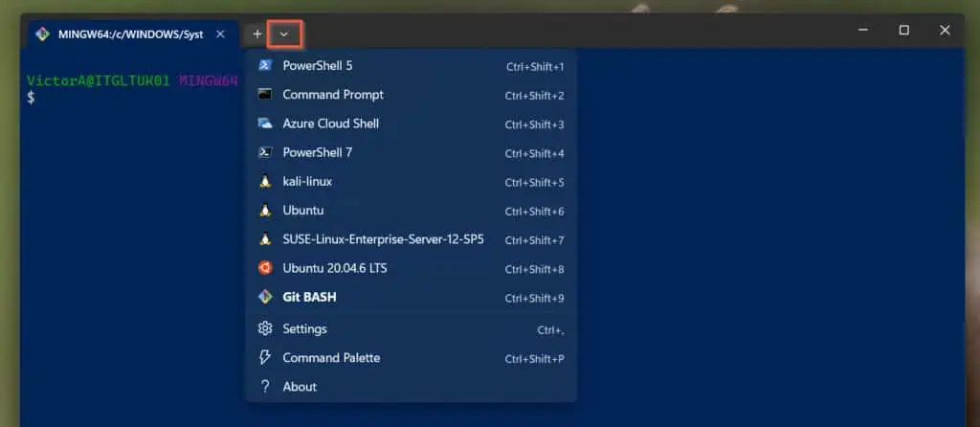
Task: Close the Terminal window
Action: pos(945,30)
